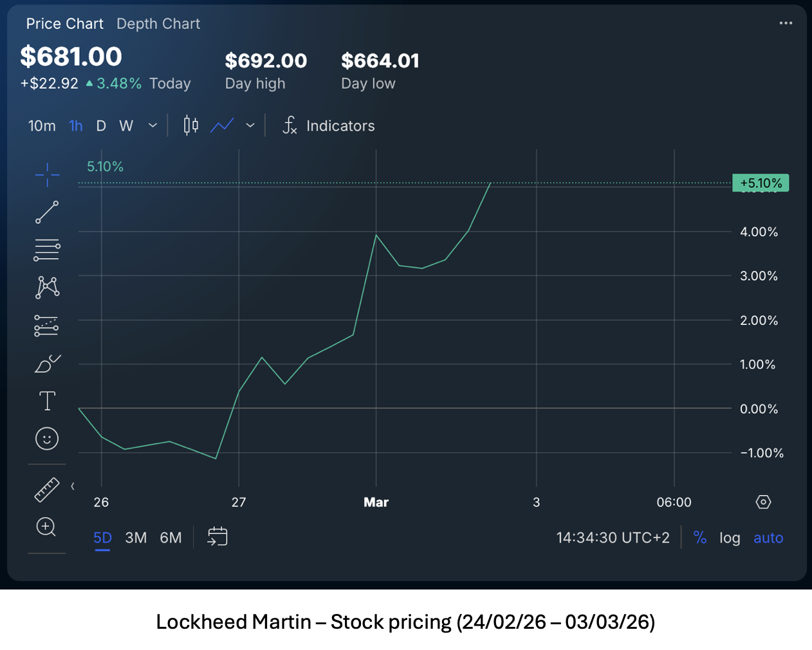Open timezone menu at 14:34:30 UTC+2
This screenshot has width=812, height=650.
(613, 538)
